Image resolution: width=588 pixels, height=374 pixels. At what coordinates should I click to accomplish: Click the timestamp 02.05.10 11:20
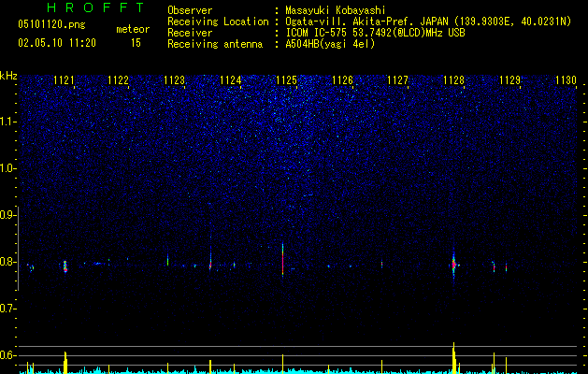click(x=57, y=43)
